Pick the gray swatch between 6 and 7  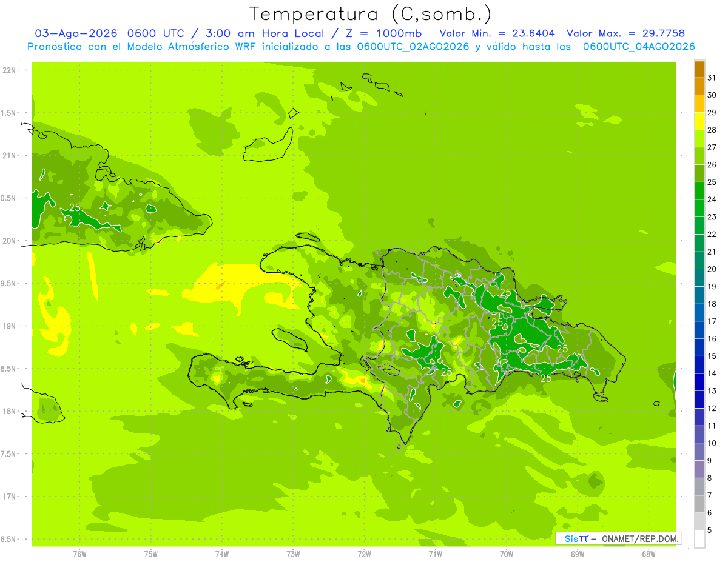pos(699,504)
